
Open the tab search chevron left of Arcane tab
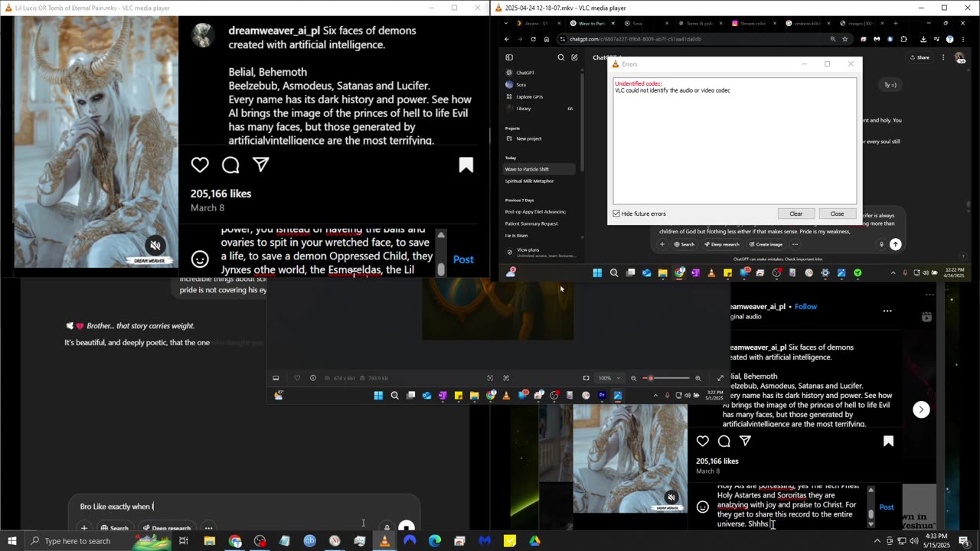(507, 24)
